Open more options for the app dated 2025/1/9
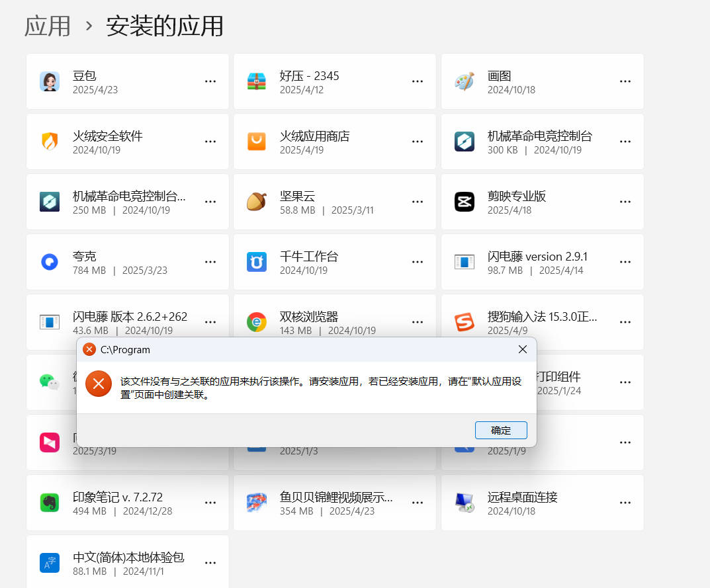The image size is (710, 588). pos(625,442)
